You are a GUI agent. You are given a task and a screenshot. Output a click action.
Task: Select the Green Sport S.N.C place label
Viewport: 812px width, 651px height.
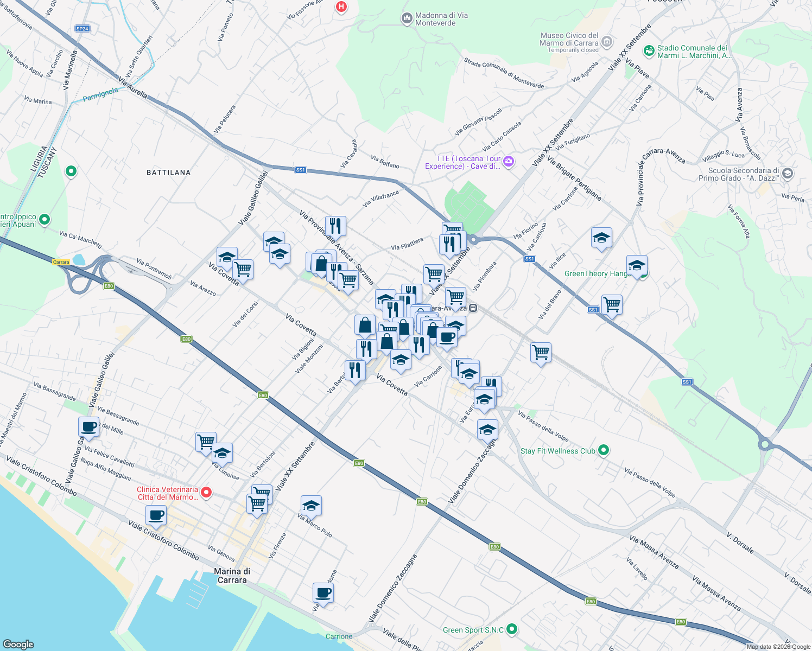click(474, 629)
